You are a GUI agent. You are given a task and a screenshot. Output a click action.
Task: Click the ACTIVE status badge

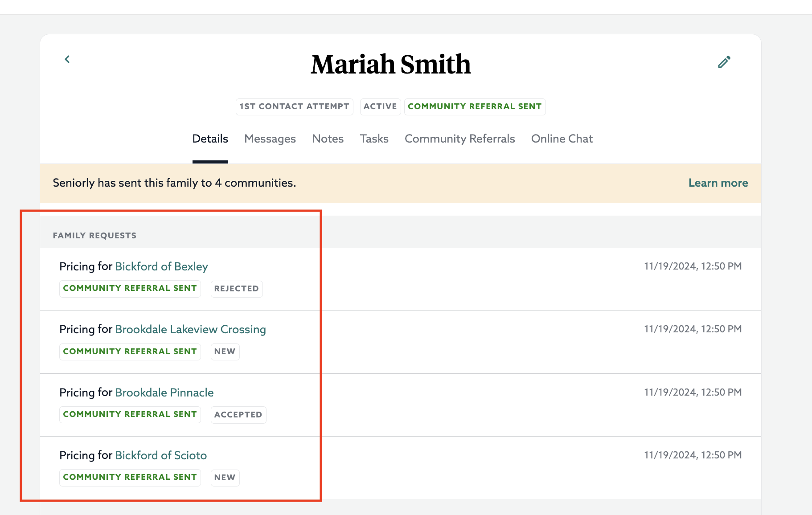click(381, 107)
